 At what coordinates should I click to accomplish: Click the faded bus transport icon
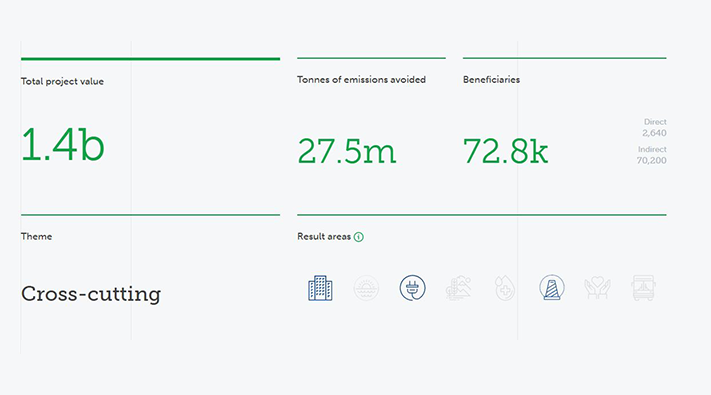coord(643,288)
